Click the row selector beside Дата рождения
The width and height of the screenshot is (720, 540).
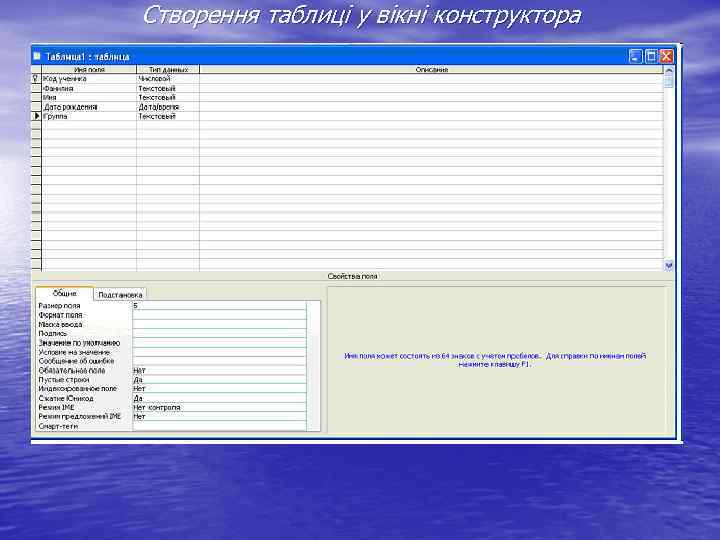coord(36,107)
